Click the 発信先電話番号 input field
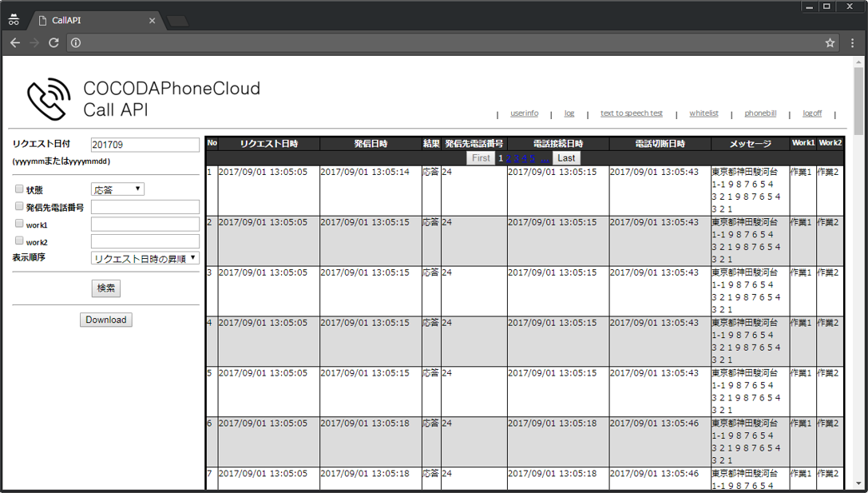The image size is (868, 493). 145,207
